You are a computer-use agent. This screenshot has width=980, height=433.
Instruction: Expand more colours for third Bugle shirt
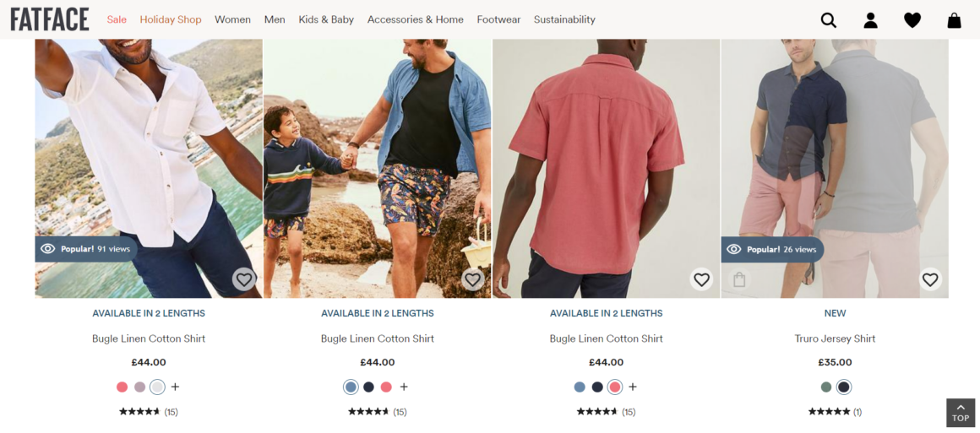(x=633, y=387)
